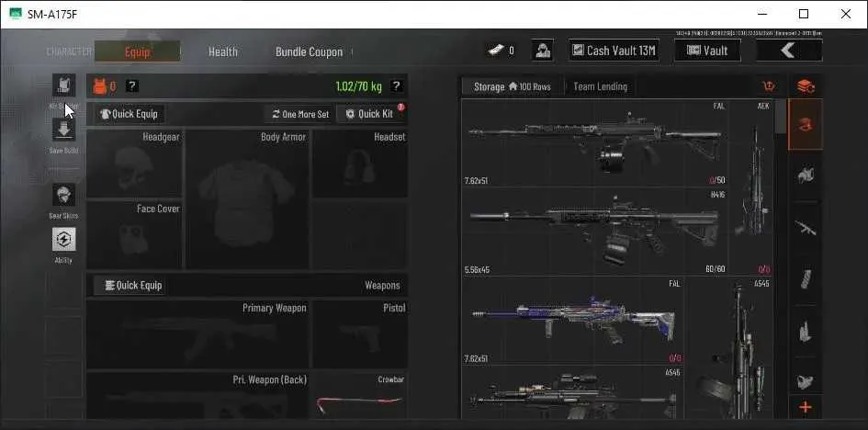Open the Vault button
This screenshot has height=430, width=868.
pyautogui.click(x=707, y=51)
